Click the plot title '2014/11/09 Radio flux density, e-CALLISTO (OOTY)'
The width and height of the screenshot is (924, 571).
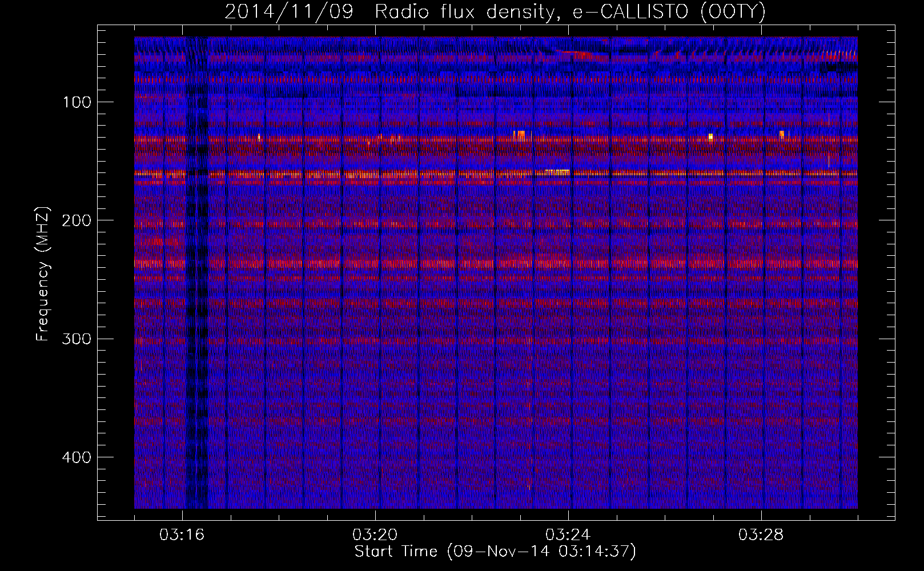point(495,11)
